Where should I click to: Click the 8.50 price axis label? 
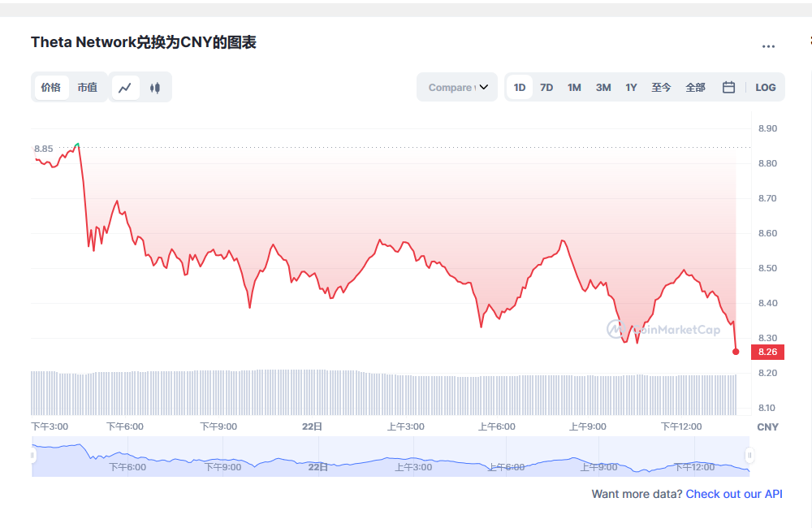point(767,268)
